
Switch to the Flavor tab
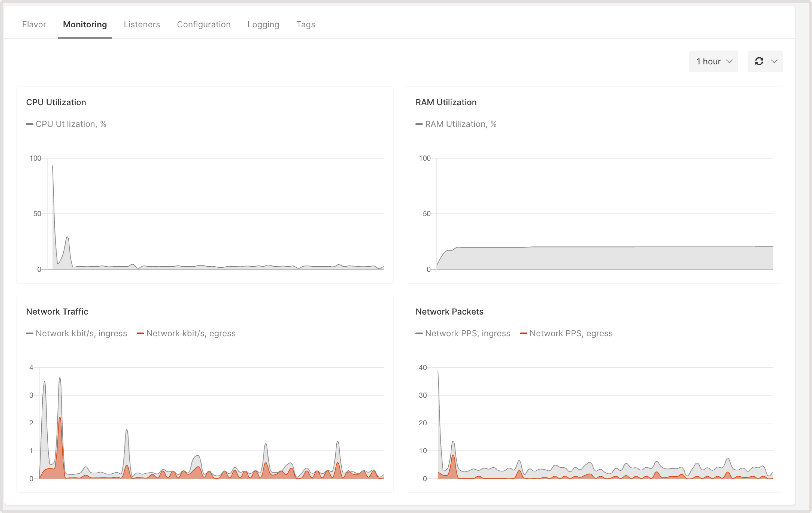click(x=34, y=24)
